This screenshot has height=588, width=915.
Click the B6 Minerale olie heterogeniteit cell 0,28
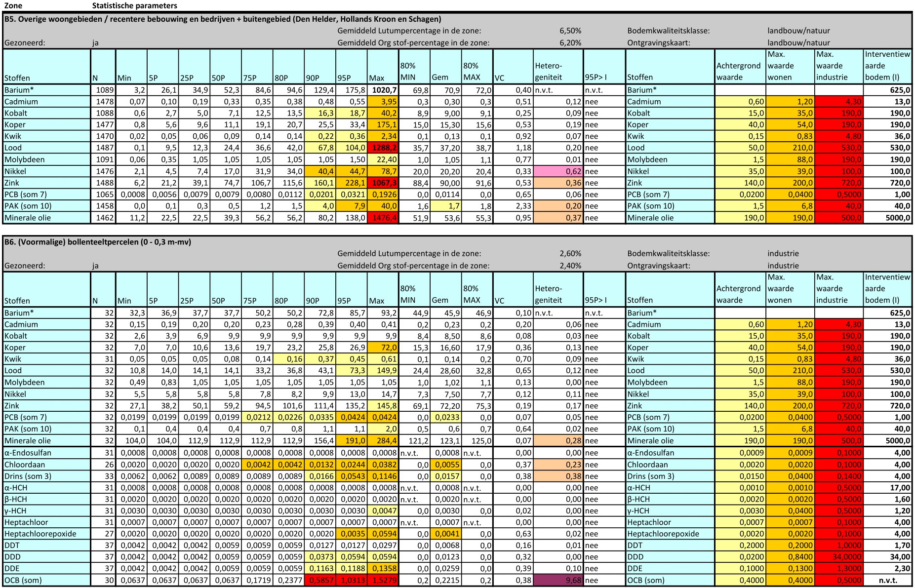click(x=558, y=441)
